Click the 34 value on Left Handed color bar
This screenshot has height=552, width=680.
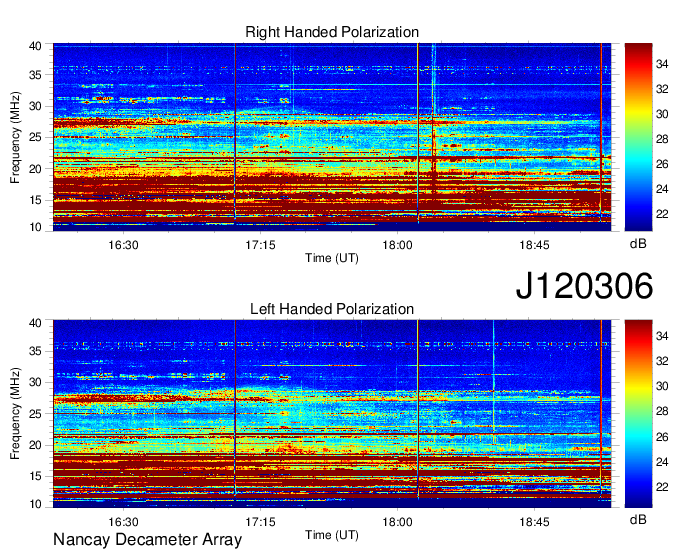[x=662, y=336]
